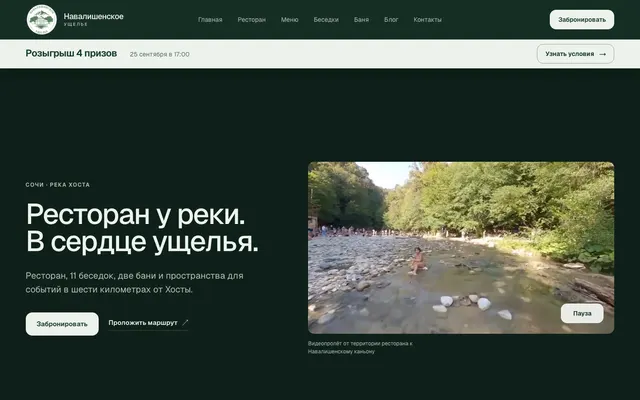Screen dimensions: 640x400
Task: Click the Сочи · Река Хоста label
Action: (58, 184)
